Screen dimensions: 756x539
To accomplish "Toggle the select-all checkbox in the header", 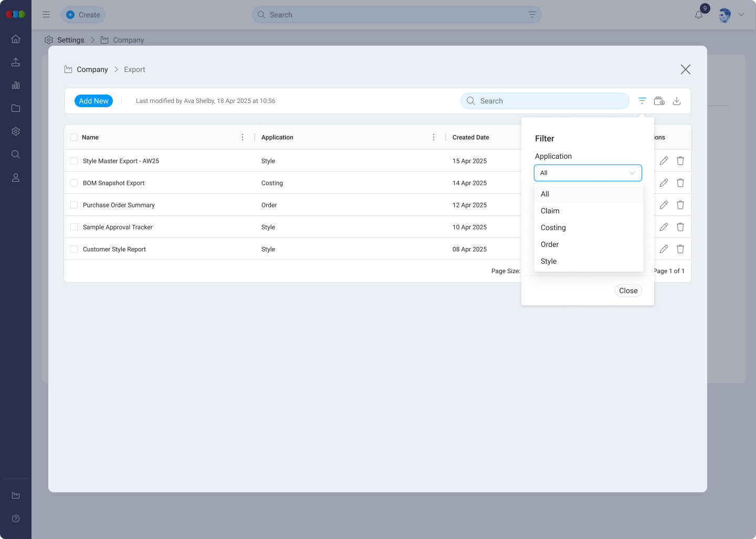I will tap(74, 137).
